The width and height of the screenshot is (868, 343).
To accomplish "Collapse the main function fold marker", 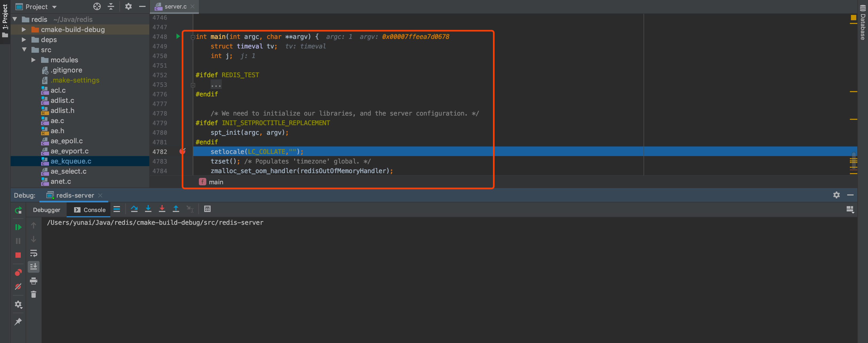I will click(x=193, y=37).
